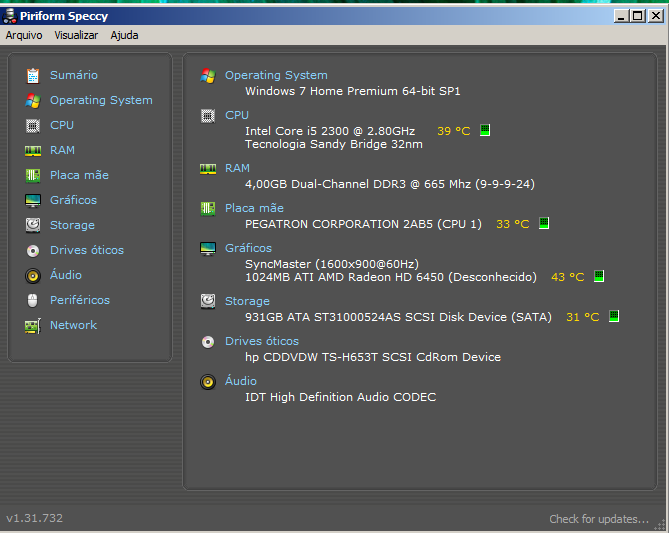Click the RAM stick icon in summary panel
This screenshot has width=669, height=533.
point(208,169)
